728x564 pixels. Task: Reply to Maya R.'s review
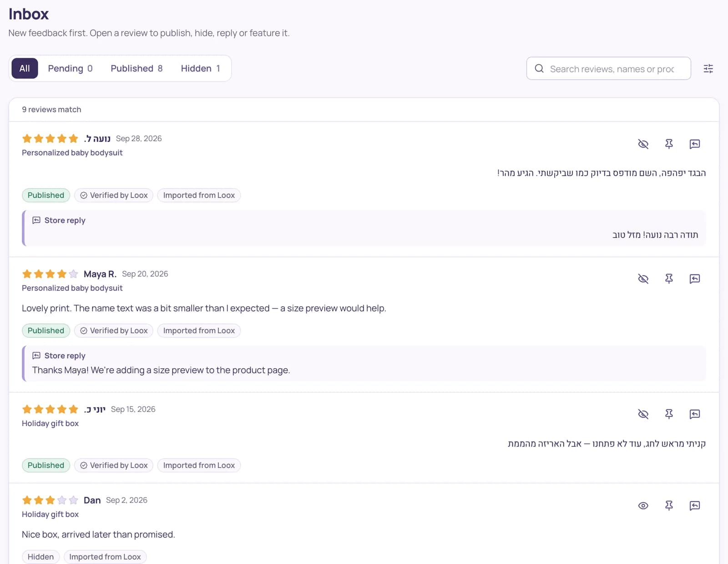click(695, 279)
